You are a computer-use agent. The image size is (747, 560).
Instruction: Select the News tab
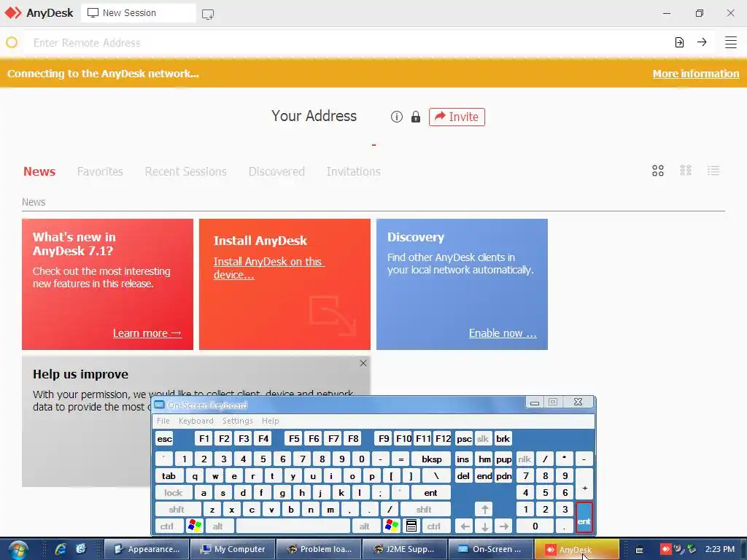click(39, 171)
